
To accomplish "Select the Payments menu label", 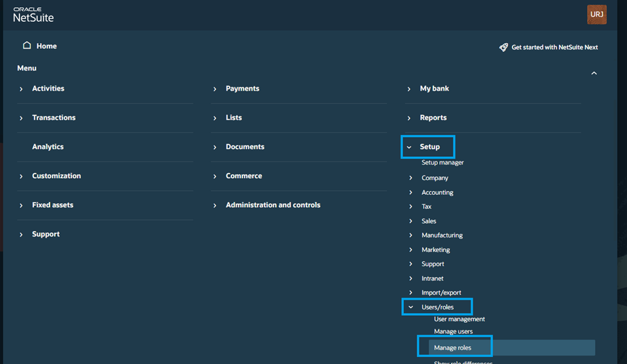I will (x=242, y=88).
